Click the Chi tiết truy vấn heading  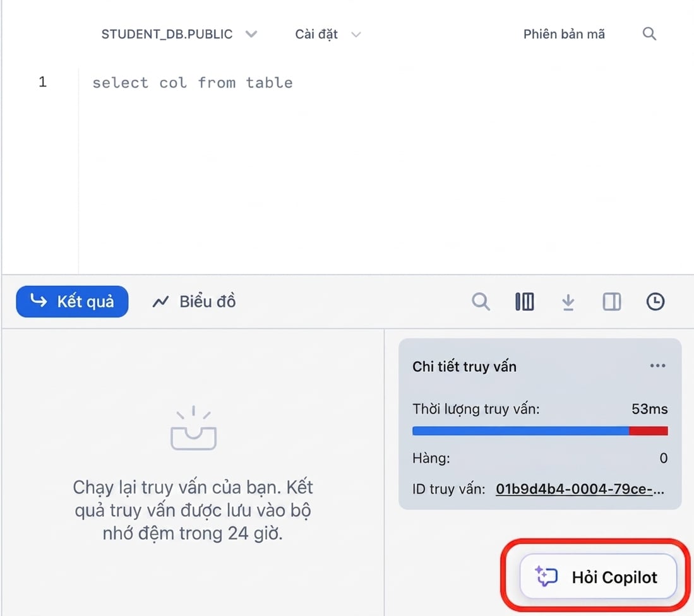tap(464, 367)
